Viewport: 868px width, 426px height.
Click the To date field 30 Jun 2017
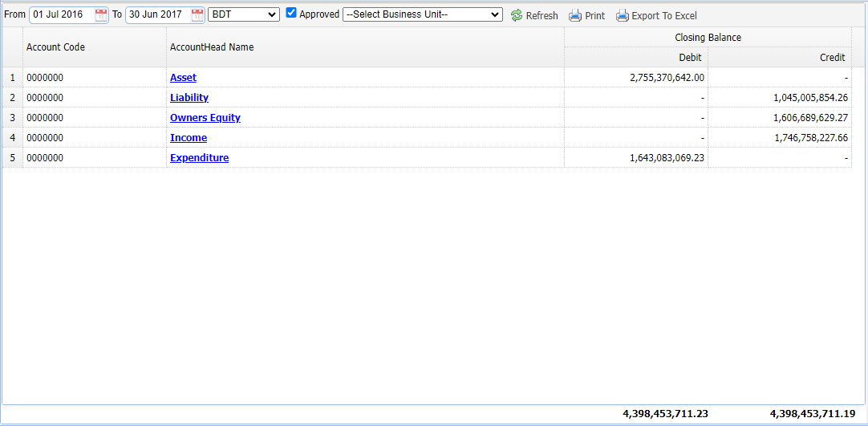158,15
